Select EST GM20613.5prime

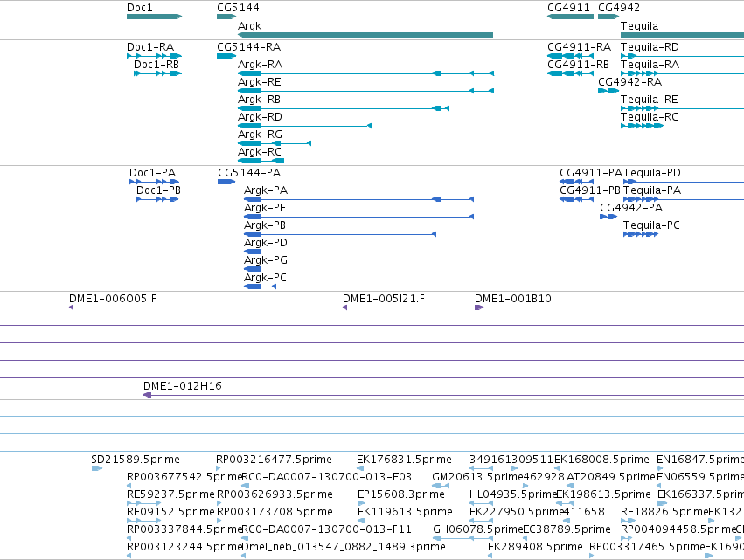click(x=441, y=486)
